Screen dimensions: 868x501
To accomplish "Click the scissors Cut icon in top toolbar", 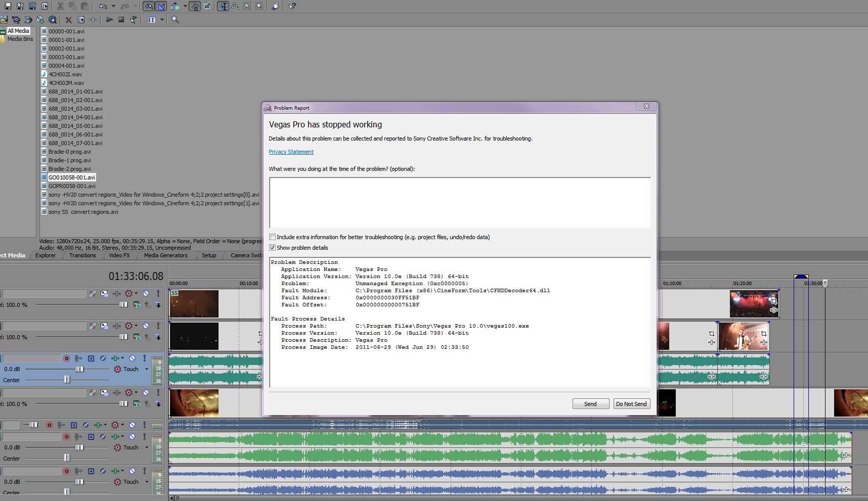I will pyautogui.click(x=60, y=6).
